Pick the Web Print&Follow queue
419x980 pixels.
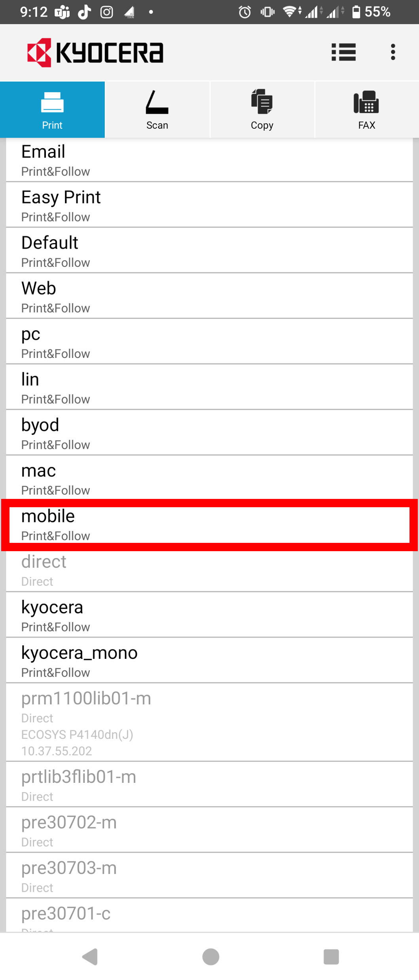point(209,296)
